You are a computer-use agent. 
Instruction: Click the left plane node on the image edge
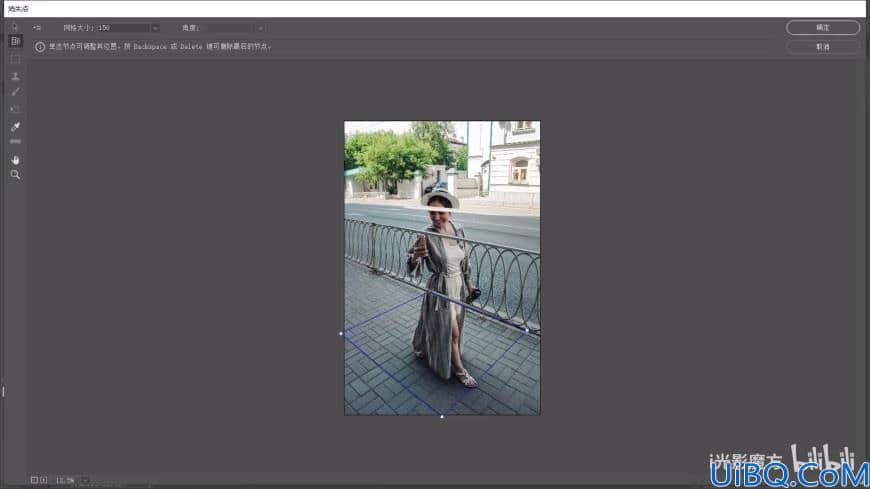click(x=341, y=334)
